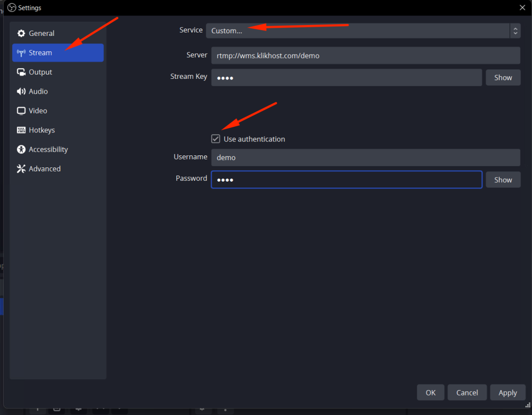Image resolution: width=532 pixels, height=415 pixels.
Task: Click the Advanced tools icon
Action: tap(21, 169)
